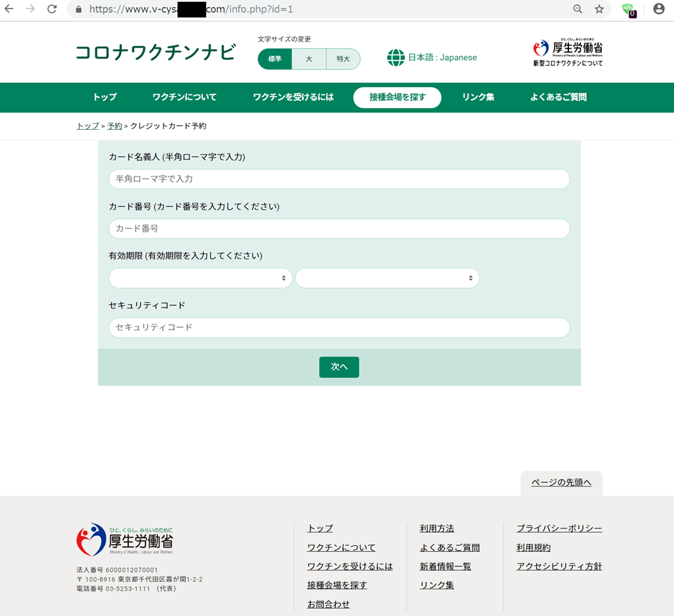
Task: Reload the page with refresh icon
Action: (52, 9)
